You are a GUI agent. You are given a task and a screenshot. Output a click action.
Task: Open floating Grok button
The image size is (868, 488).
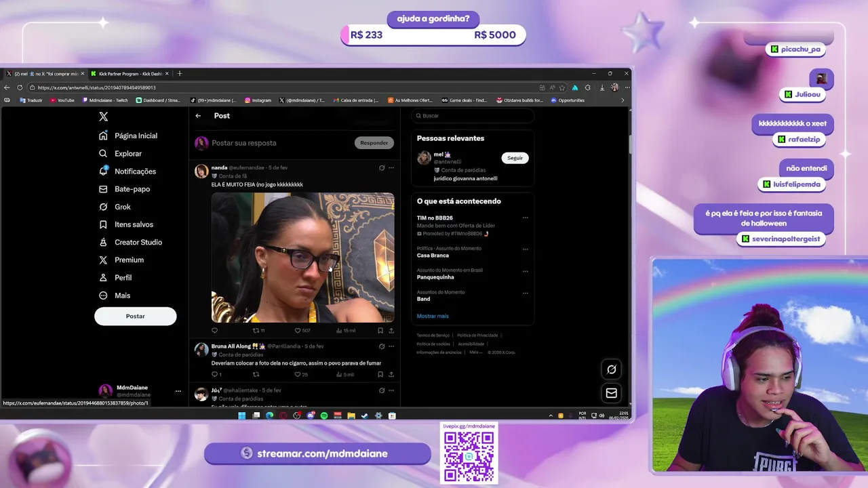pos(611,369)
